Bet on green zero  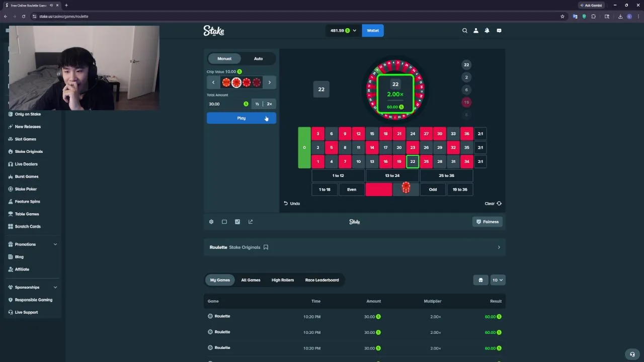tap(304, 148)
